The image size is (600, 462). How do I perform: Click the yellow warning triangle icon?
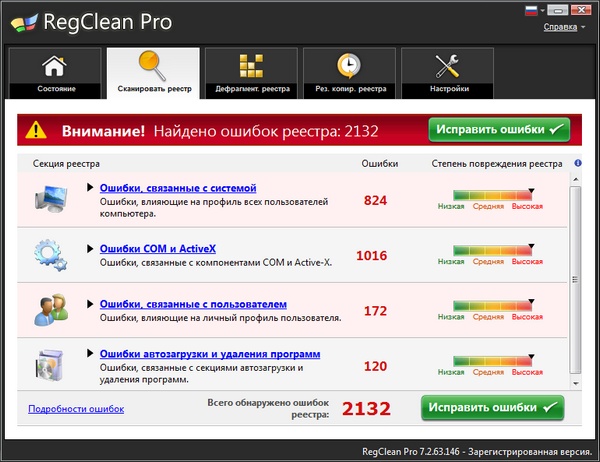point(36,130)
